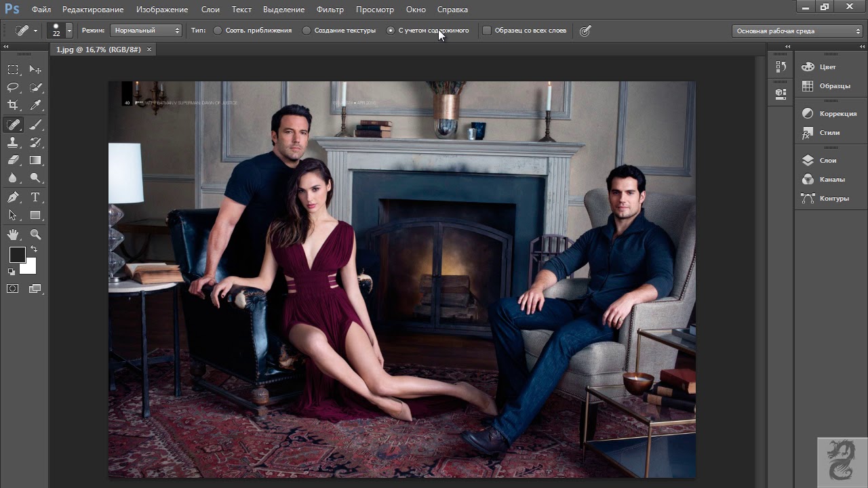Select the Eyedropper tool
This screenshot has height=488, width=868.
click(35, 105)
